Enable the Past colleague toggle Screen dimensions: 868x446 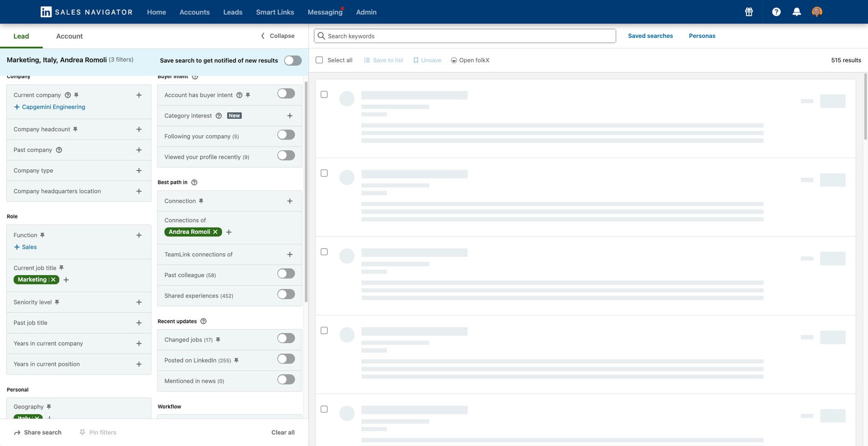click(x=286, y=274)
